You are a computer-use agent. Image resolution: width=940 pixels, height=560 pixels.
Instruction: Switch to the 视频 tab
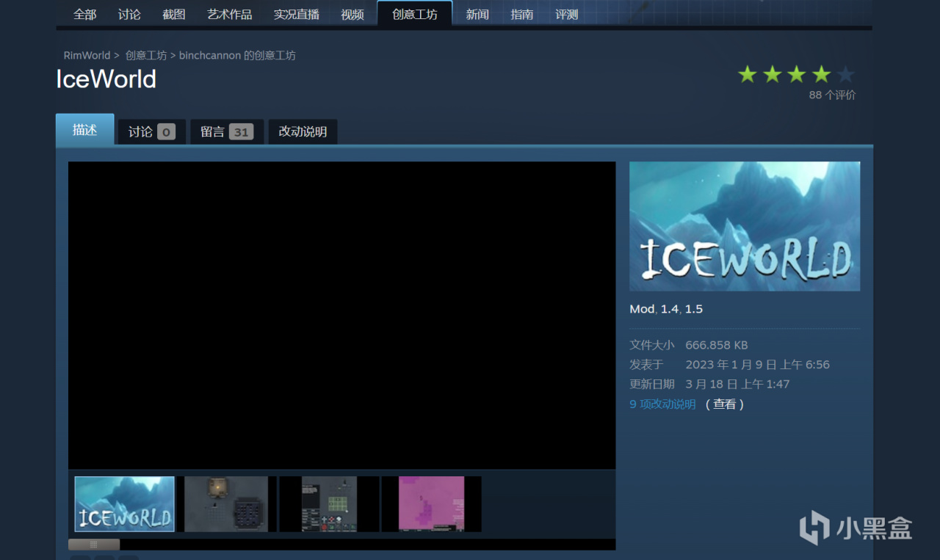(352, 14)
